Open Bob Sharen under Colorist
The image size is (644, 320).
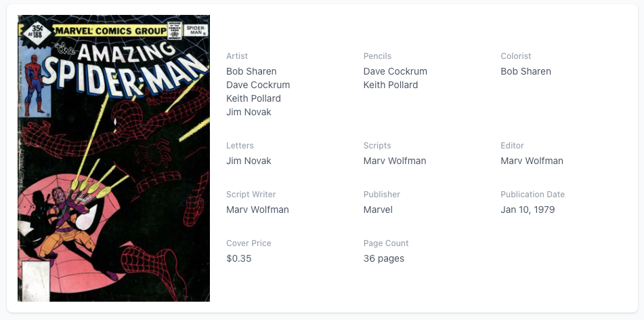tap(526, 71)
